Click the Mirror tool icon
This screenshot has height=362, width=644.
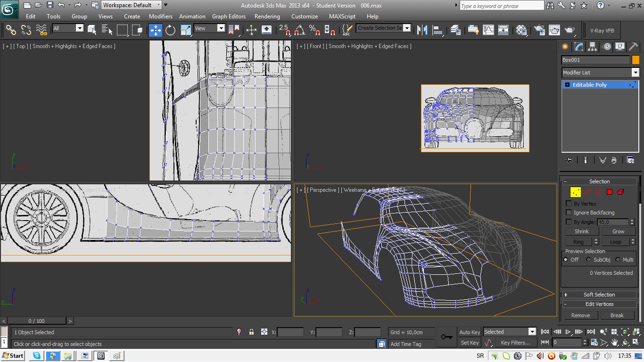[x=422, y=30]
